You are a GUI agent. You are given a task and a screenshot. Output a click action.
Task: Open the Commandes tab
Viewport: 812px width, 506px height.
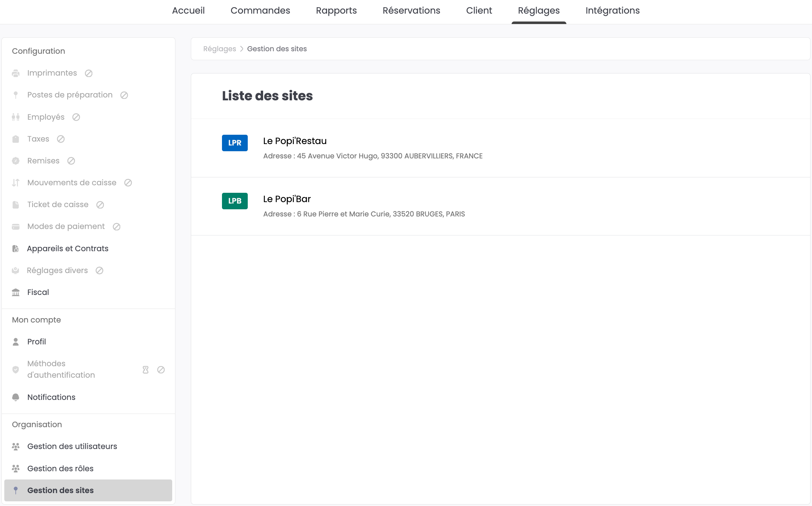260,11
